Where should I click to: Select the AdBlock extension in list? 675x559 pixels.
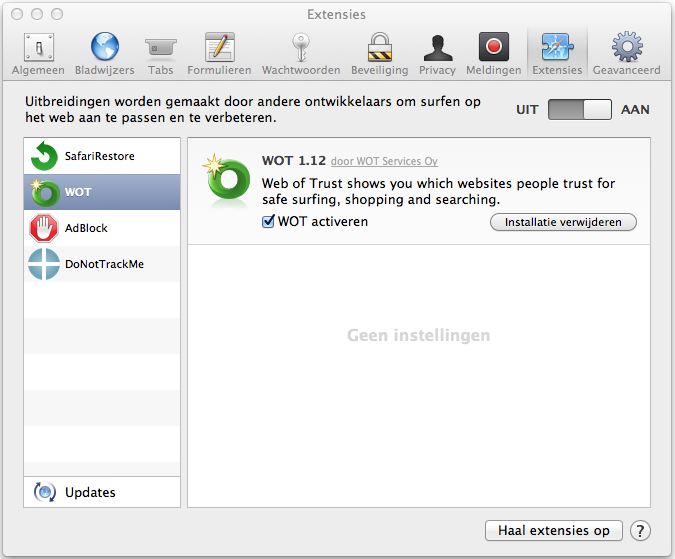click(102, 228)
